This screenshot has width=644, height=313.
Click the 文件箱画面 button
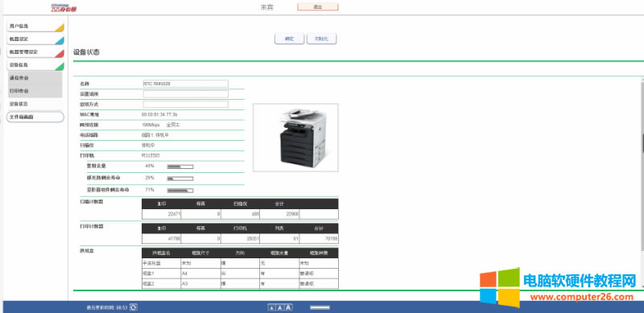click(x=35, y=117)
